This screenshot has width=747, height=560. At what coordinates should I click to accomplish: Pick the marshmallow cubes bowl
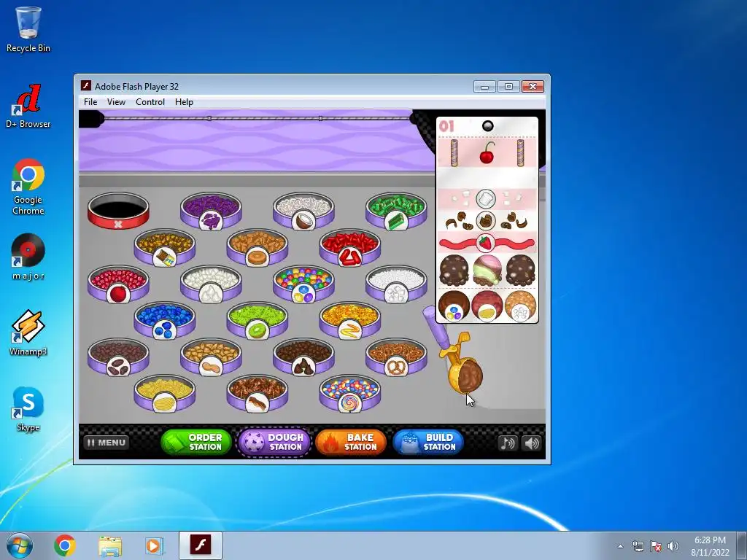click(x=396, y=284)
